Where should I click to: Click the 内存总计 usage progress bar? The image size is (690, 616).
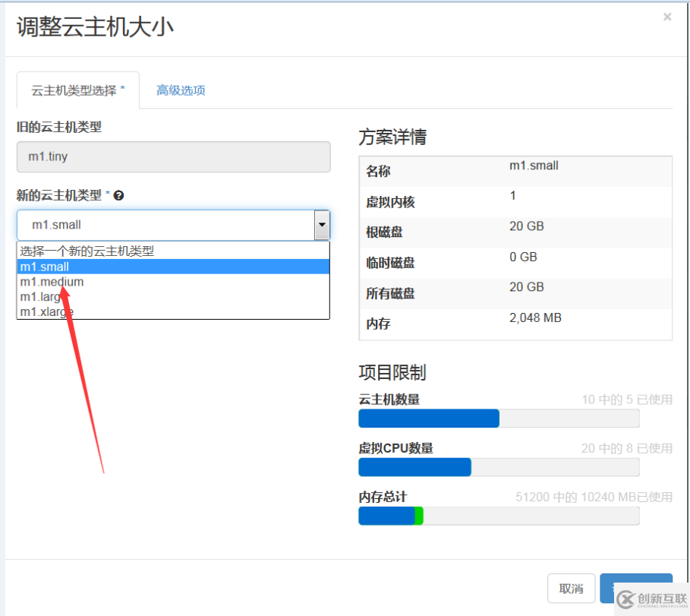pyautogui.click(x=499, y=516)
